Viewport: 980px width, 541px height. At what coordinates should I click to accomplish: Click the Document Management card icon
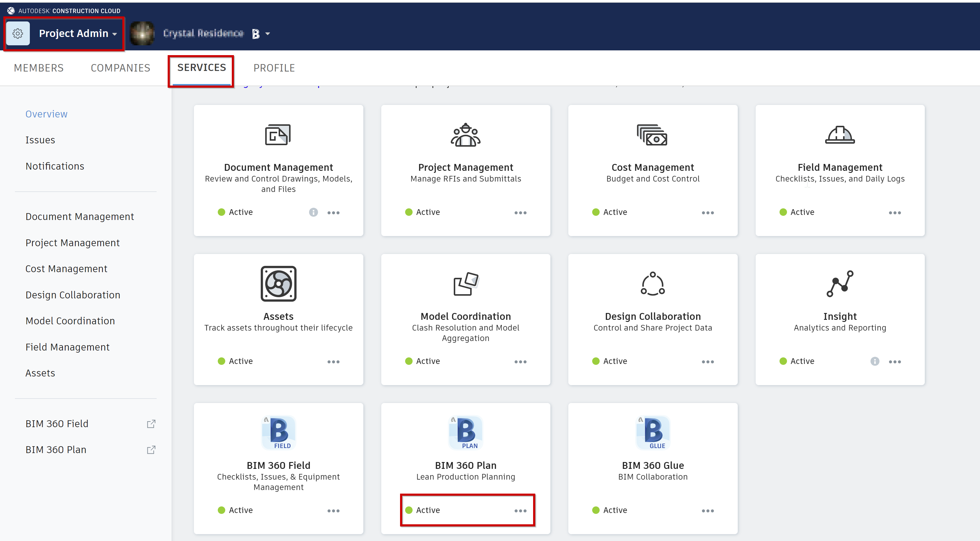pyautogui.click(x=278, y=135)
